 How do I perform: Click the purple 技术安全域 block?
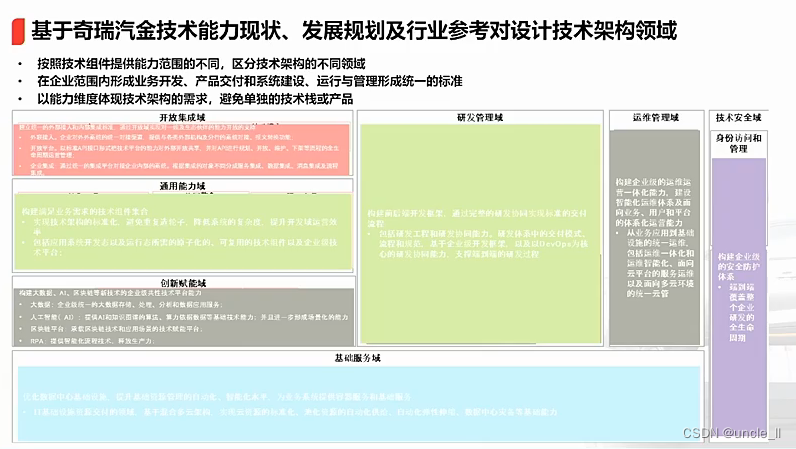[x=739, y=300]
